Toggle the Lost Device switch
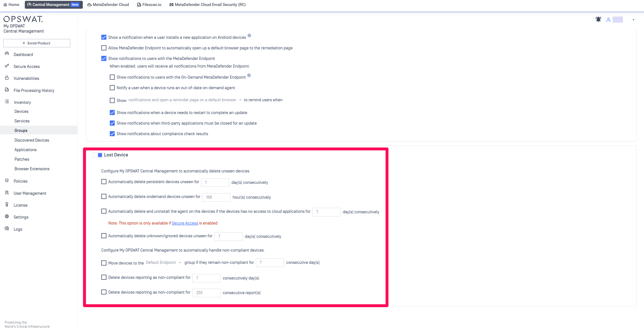 [x=98, y=155]
